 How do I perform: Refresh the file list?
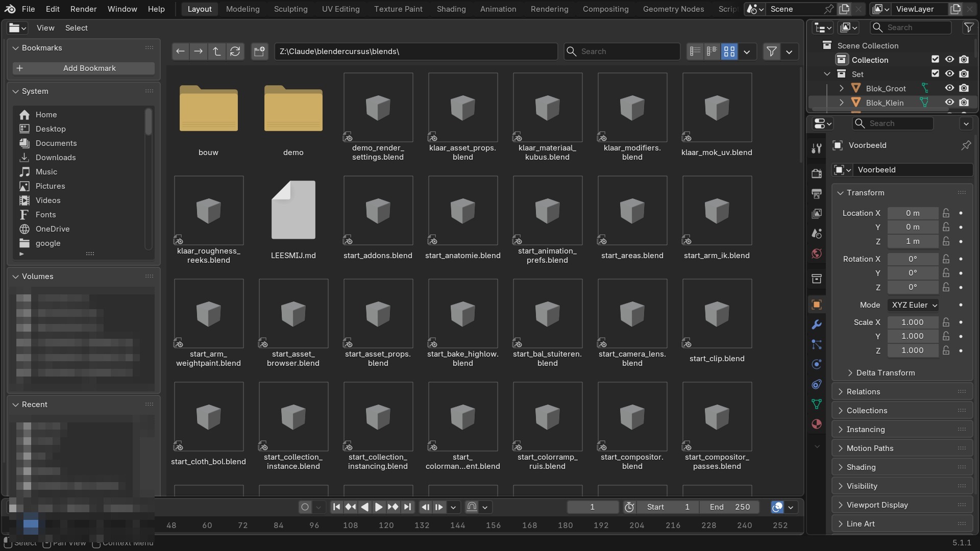click(x=235, y=52)
